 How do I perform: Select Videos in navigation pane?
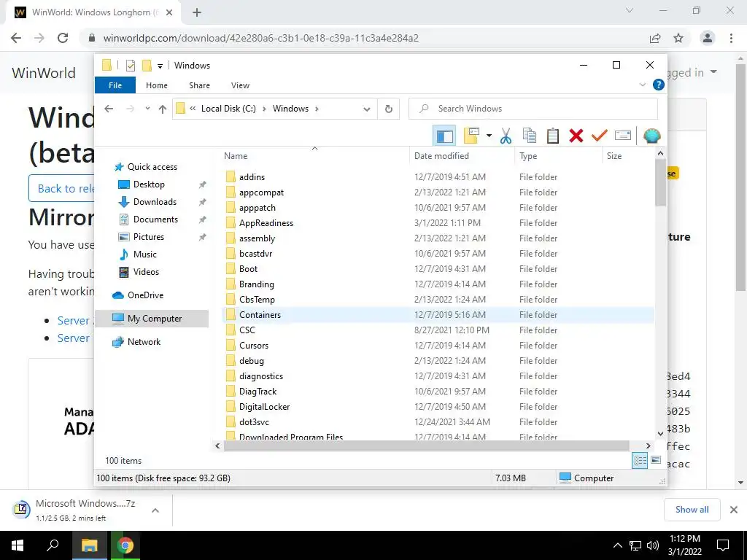click(x=146, y=272)
